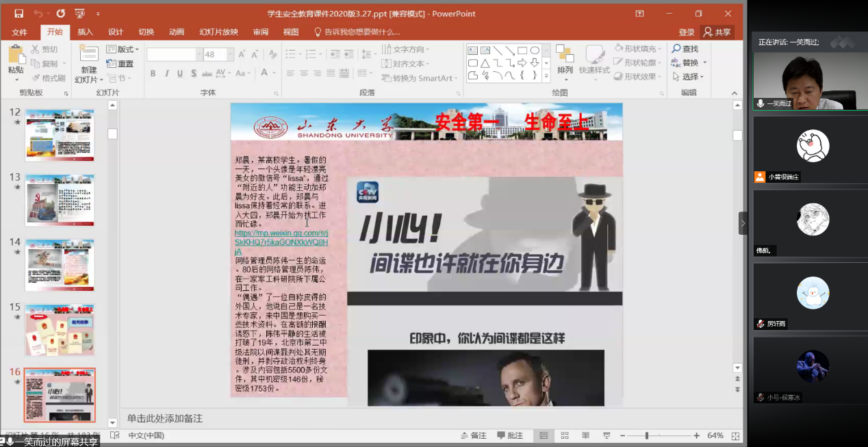868x447 pixels.
Task: Select the oval shape in the shapes gallery
Action: point(535,50)
